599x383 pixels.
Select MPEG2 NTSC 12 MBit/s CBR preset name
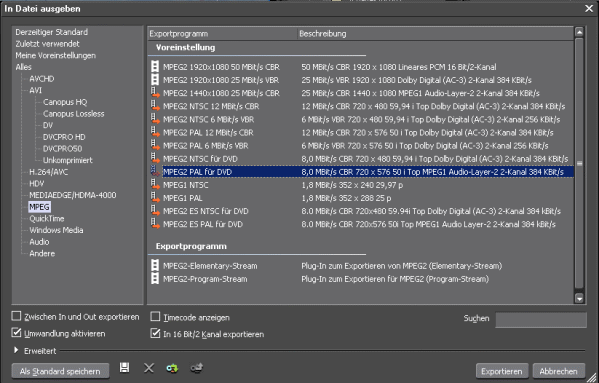point(211,107)
